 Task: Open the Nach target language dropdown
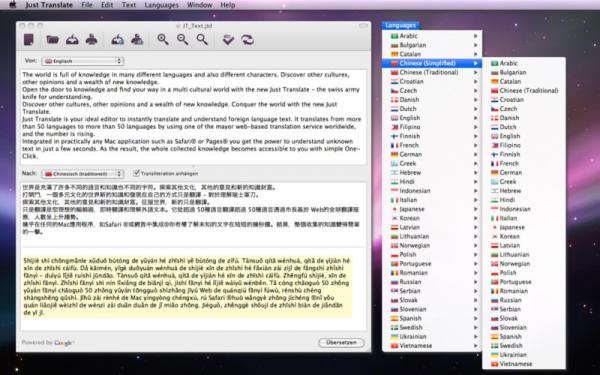pyautogui.click(x=83, y=174)
